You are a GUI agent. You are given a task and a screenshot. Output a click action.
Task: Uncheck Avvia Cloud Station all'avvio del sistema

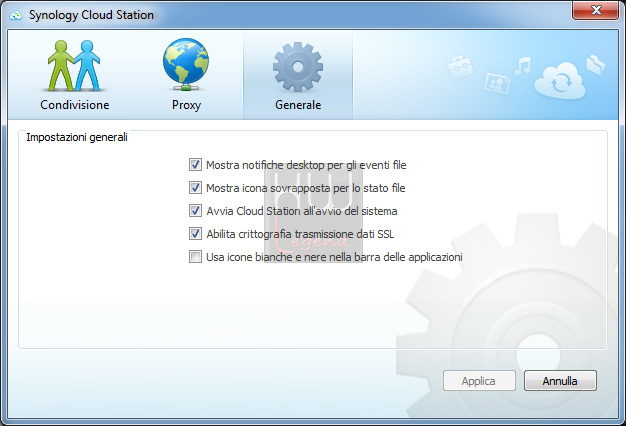[x=195, y=210]
